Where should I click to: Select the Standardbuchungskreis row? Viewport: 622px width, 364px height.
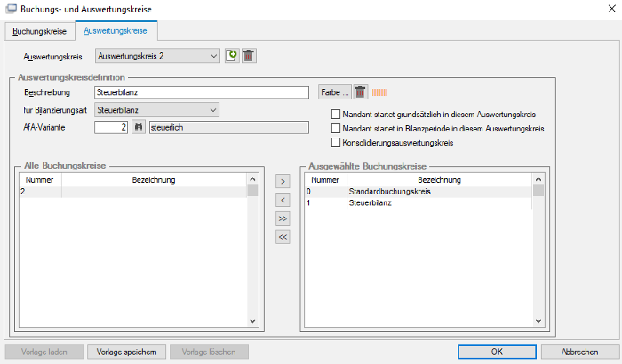coord(419,192)
